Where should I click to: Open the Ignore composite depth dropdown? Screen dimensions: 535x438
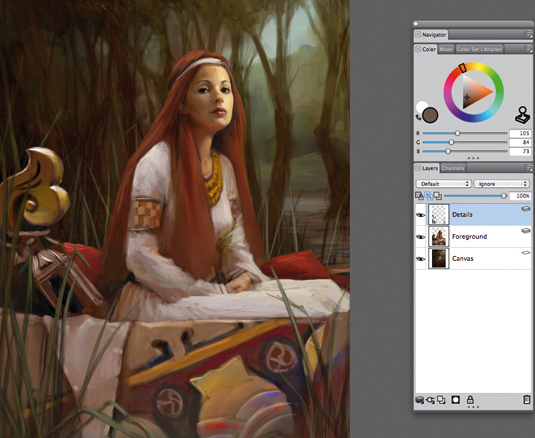(502, 184)
